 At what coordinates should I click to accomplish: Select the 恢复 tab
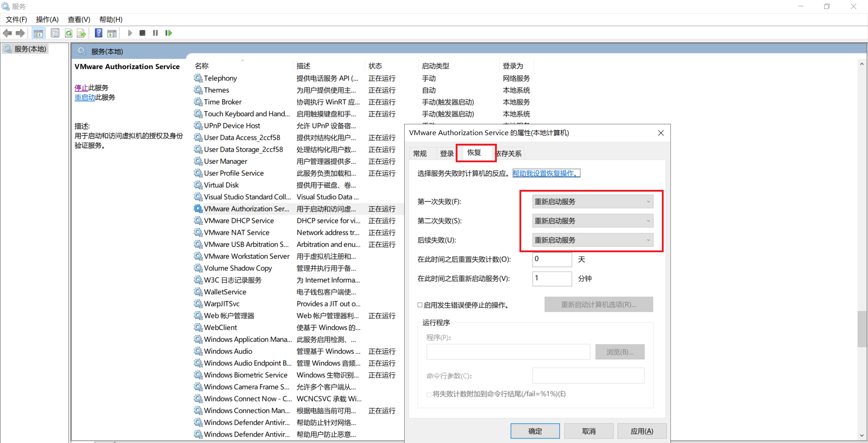474,153
